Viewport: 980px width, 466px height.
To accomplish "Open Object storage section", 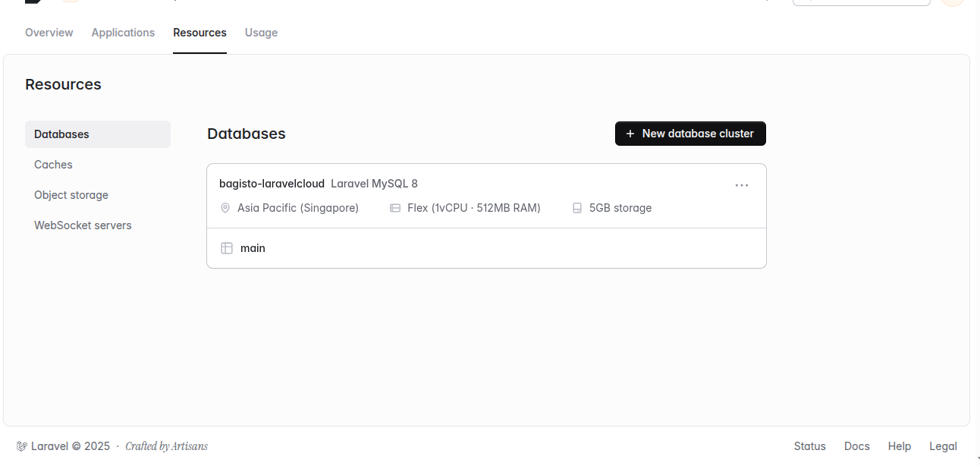I will 98,195.
